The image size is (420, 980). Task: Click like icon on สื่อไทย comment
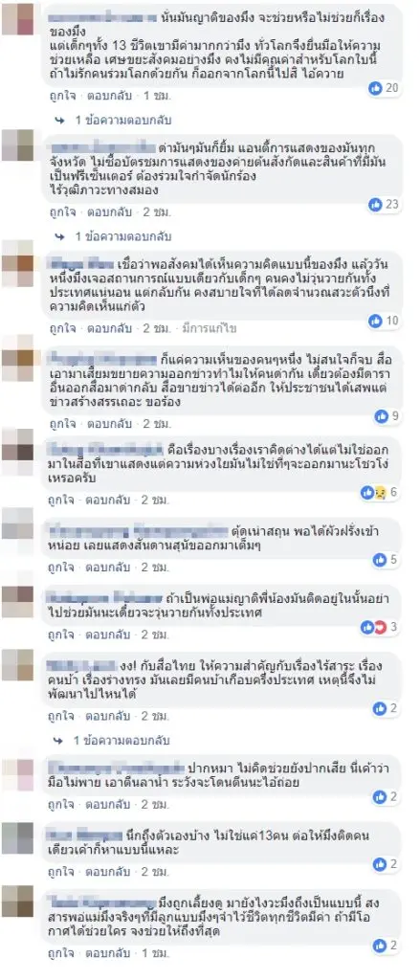point(380,708)
